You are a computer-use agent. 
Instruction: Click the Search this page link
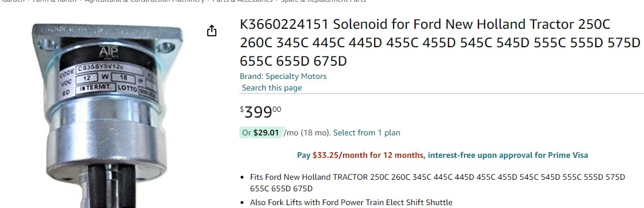272,88
